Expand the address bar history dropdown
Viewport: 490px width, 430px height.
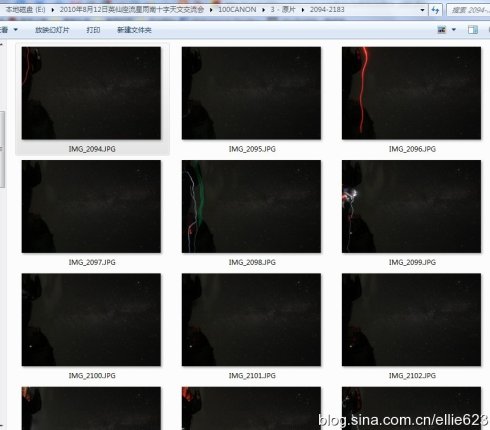click(422, 10)
